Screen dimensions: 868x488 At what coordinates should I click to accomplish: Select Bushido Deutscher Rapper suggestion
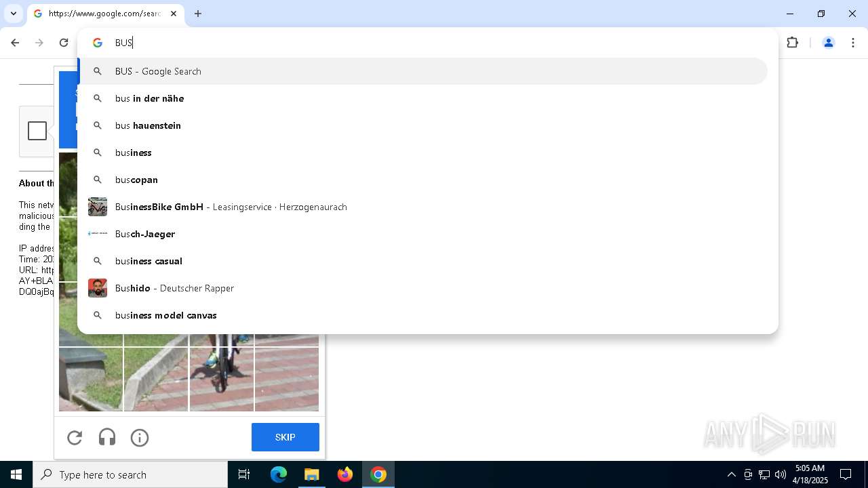pos(423,288)
